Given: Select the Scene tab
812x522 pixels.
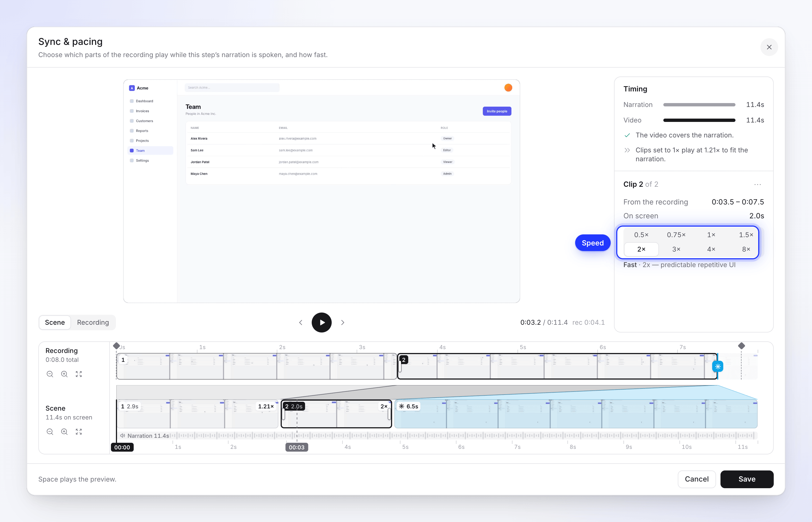Looking at the screenshot, I should (x=55, y=322).
